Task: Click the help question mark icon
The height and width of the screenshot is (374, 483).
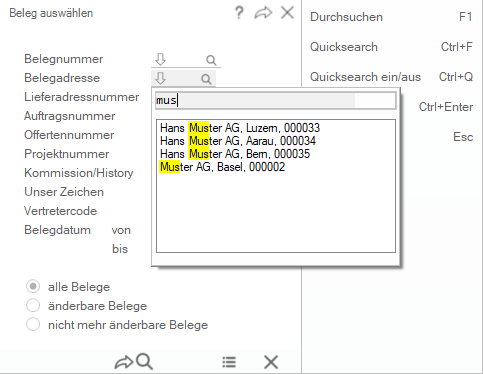Action: [x=239, y=13]
